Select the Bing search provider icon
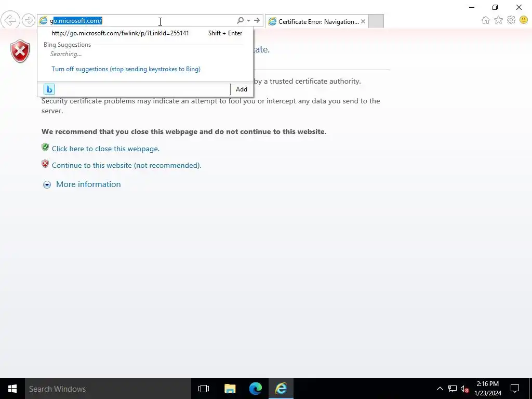 pos(49,89)
